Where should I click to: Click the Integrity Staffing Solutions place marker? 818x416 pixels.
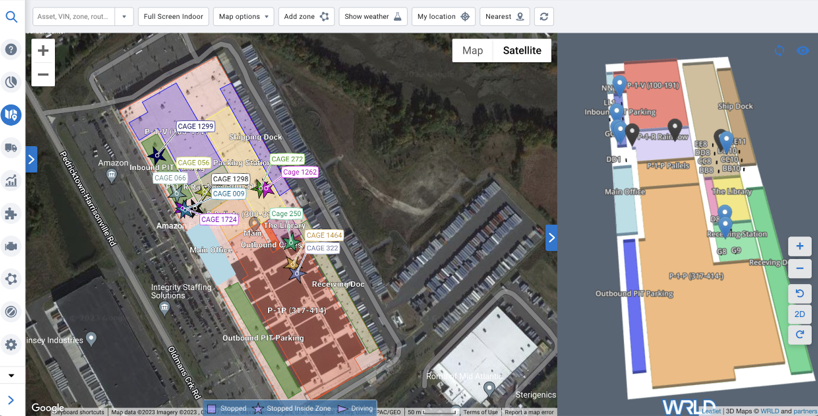(165, 308)
